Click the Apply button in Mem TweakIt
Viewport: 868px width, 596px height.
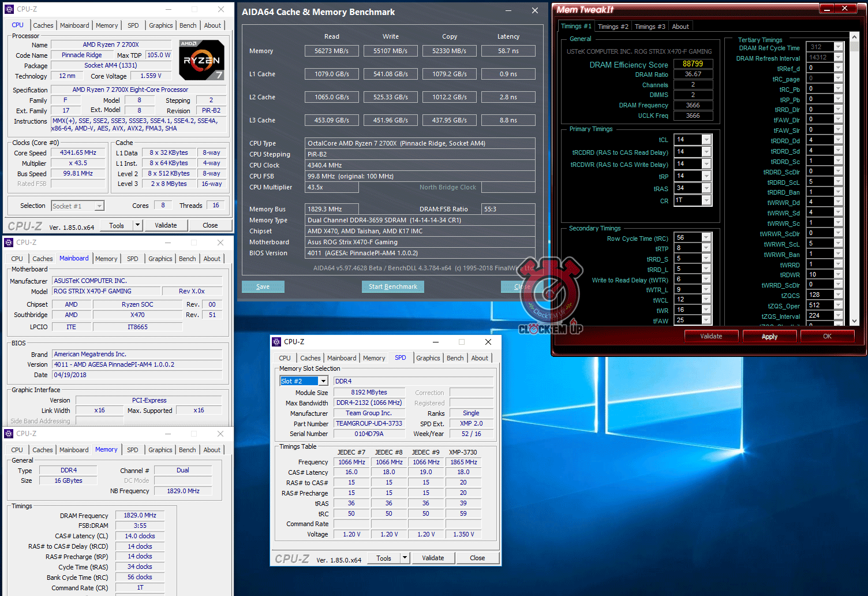click(769, 337)
